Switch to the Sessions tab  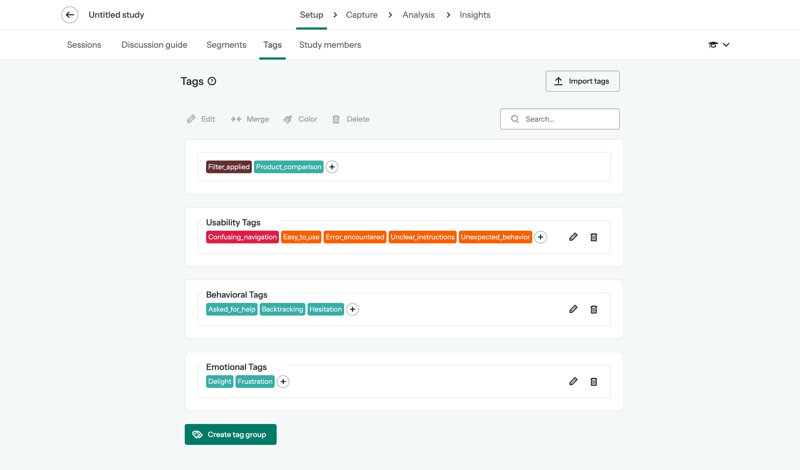84,45
